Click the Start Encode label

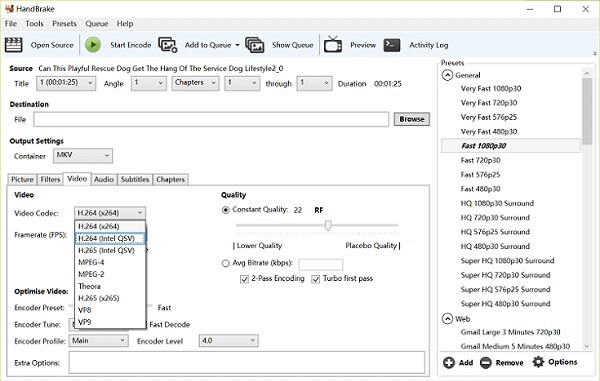(x=130, y=45)
